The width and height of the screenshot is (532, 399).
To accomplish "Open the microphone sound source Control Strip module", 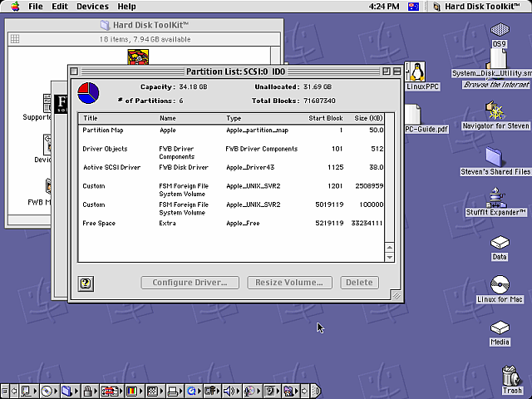I will click(x=252, y=392).
